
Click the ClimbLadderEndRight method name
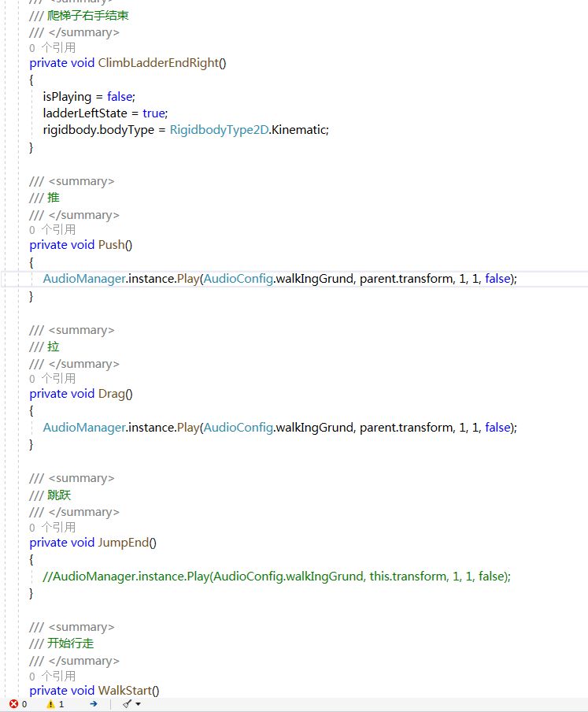point(158,63)
